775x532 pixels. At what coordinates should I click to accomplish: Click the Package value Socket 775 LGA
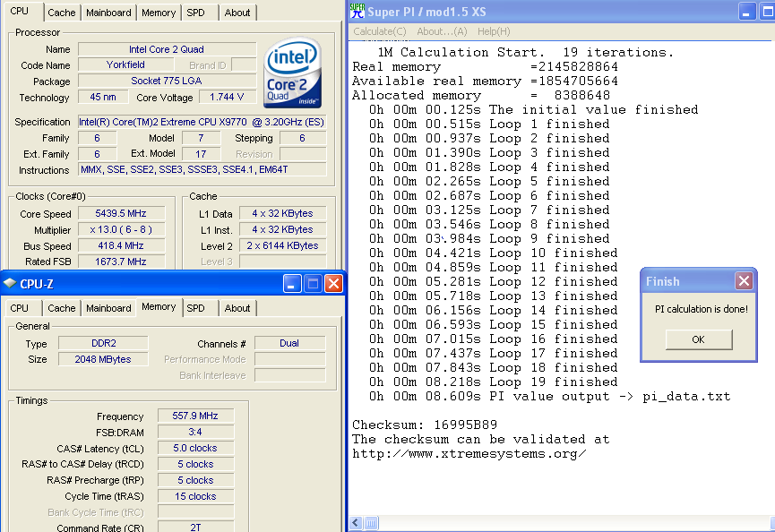[167, 81]
